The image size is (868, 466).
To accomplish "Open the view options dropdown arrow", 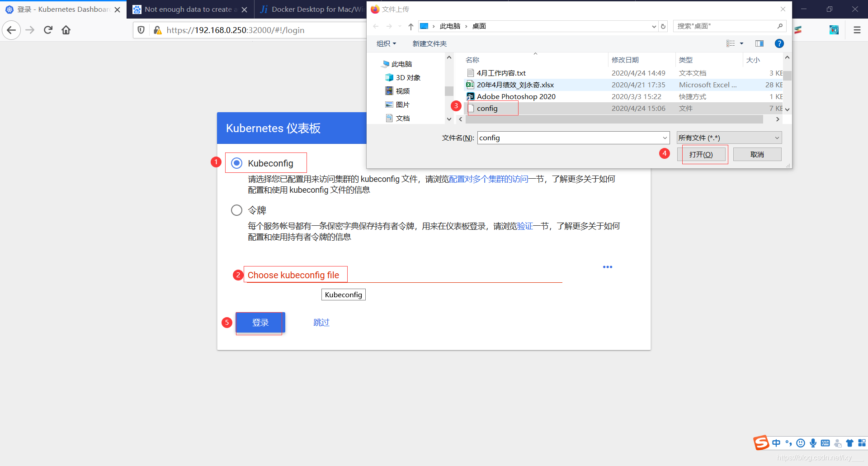I will [x=741, y=44].
